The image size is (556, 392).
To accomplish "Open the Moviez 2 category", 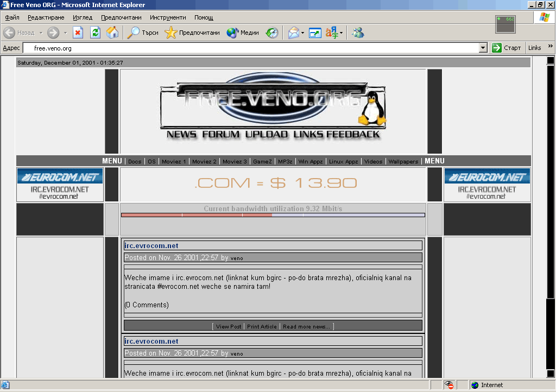I will point(204,162).
